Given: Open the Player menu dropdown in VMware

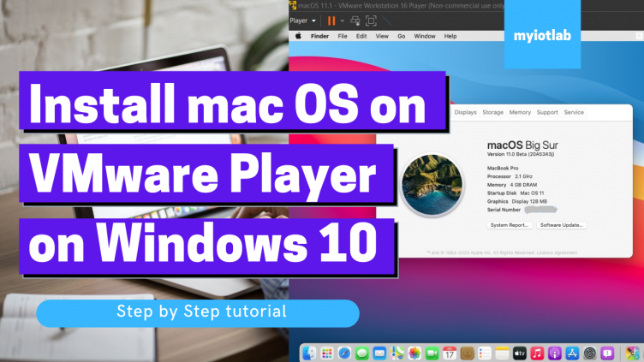Looking at the screenshot, I should coord(302,21).
